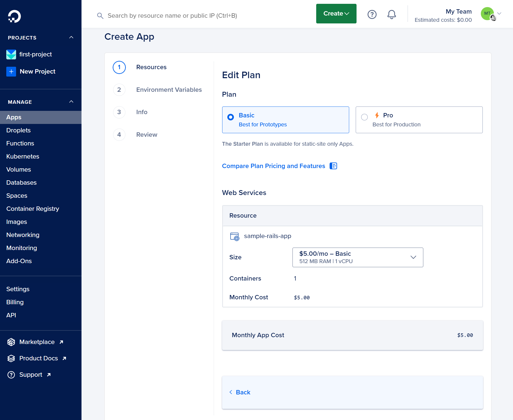Click the plan comparison document icon
The height and width of the screenshot is (420, 513).
point(333,166)
